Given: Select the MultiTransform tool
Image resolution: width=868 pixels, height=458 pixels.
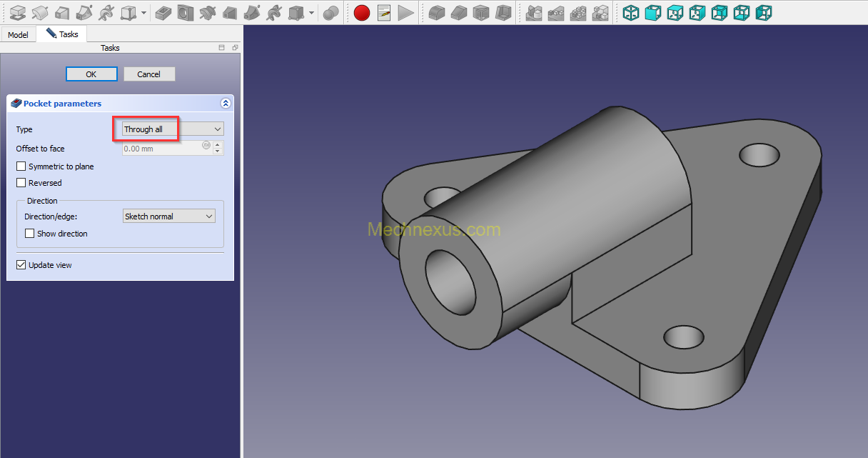Looking at the screenshot, I should (600, 12).
